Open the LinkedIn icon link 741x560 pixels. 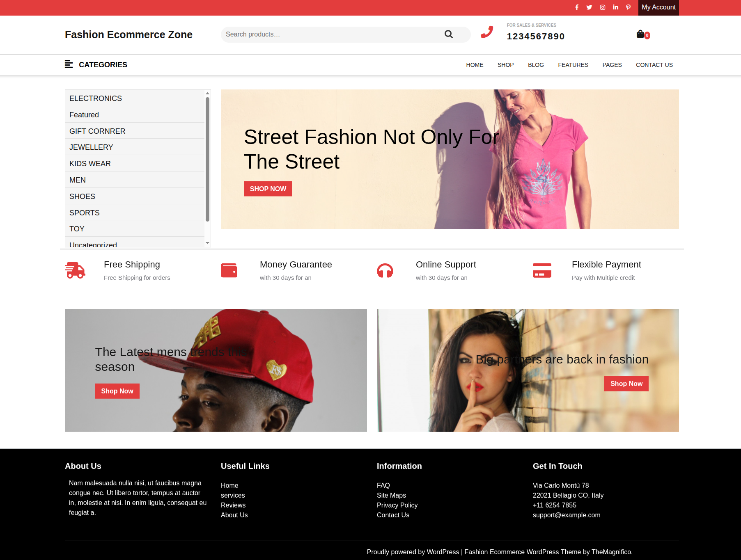point(615,7)
